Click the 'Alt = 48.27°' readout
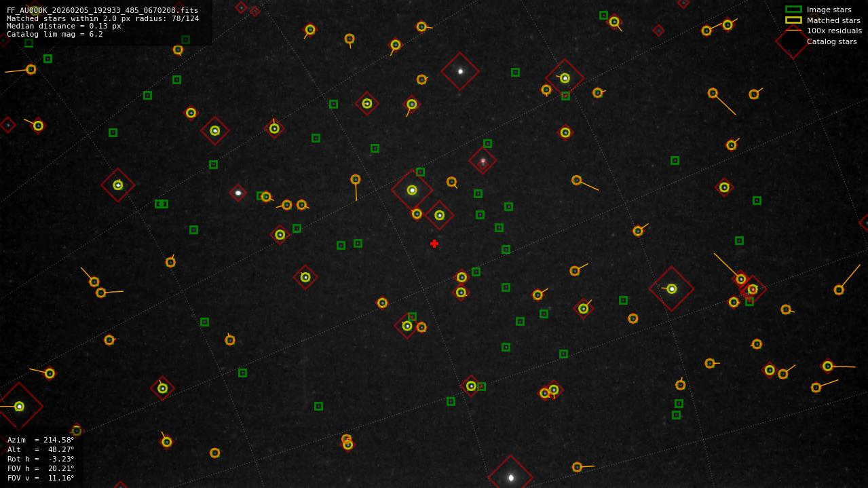 tap(41, 449)
